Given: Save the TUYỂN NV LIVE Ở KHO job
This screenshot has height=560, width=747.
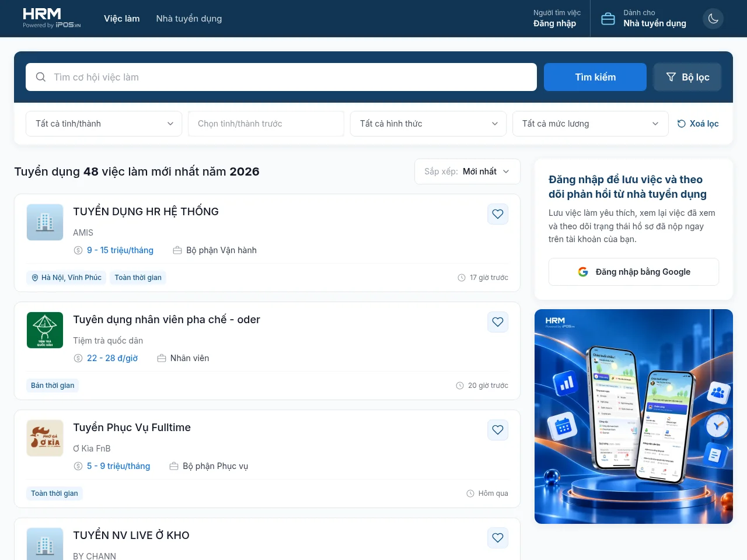Looking at the screenshot, I should point(498,538).
